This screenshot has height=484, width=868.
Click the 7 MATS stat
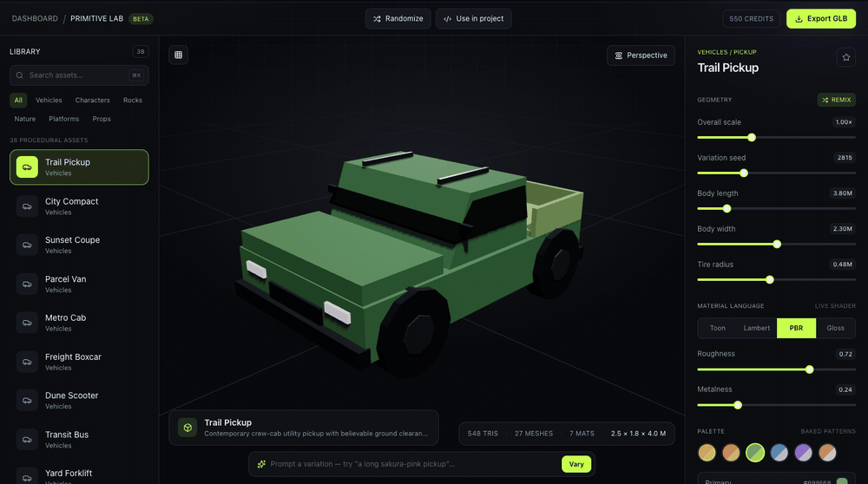582,434
